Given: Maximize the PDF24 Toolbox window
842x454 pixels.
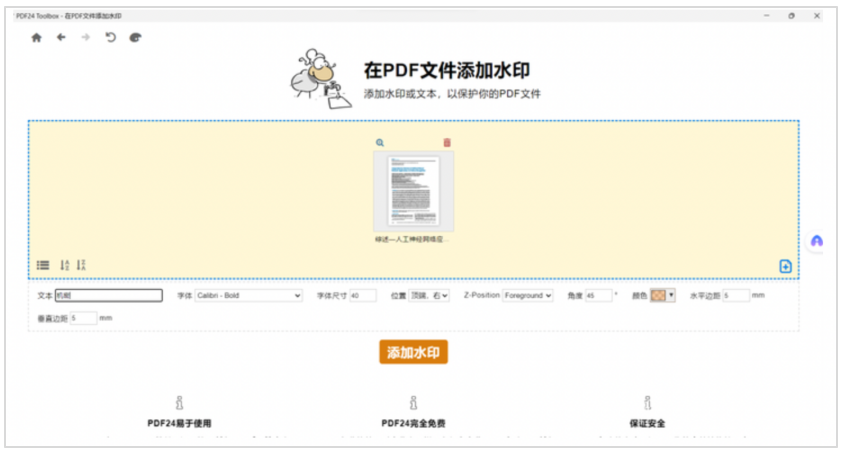Looking at the screenshot, I should (x=792, y=16).
